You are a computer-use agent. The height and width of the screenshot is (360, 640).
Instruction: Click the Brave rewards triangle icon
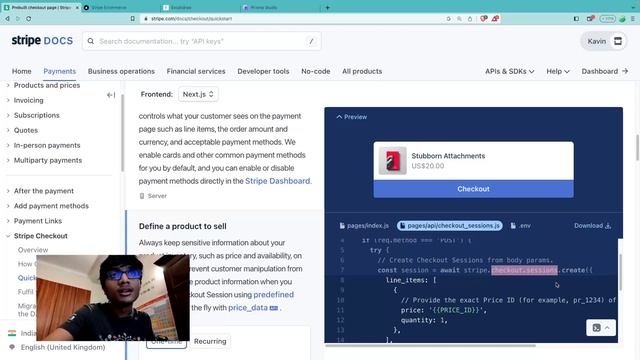[x=495, y=19]
